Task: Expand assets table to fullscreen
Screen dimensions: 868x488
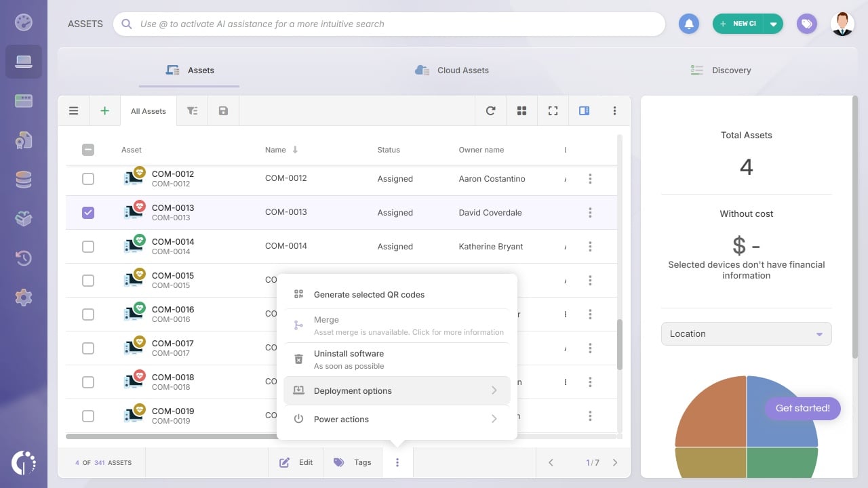Action: click(553, 110)
